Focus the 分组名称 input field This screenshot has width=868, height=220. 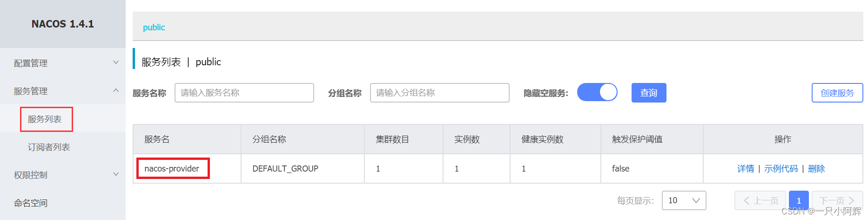[x=440, y=93]
